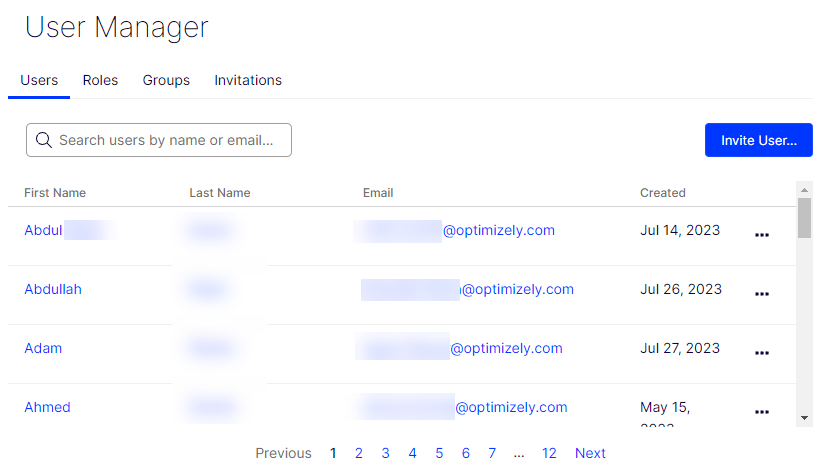Screen dimensions: 817x468
Task: Switch to the Roles tab
Action: point(101,80)
